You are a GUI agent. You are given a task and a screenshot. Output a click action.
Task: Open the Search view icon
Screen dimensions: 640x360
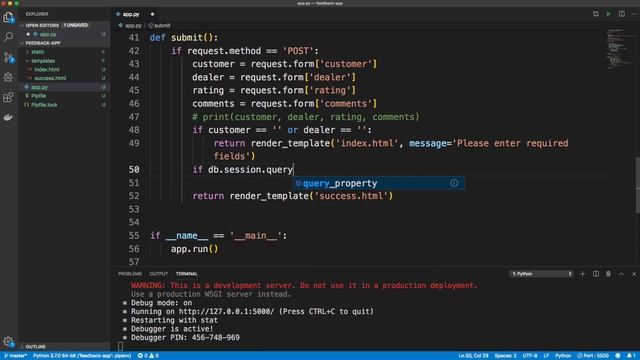pyautogui.click(x=8, y=37)
